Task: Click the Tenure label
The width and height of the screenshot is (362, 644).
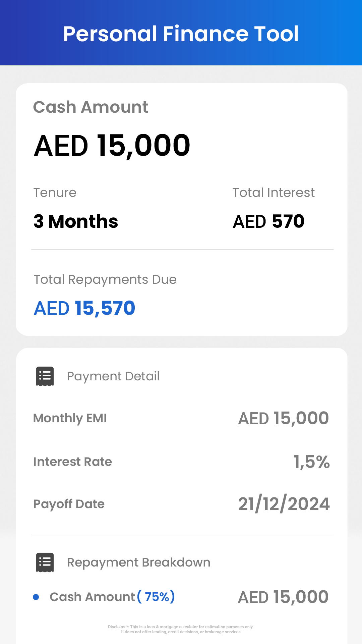Action: 55,193
